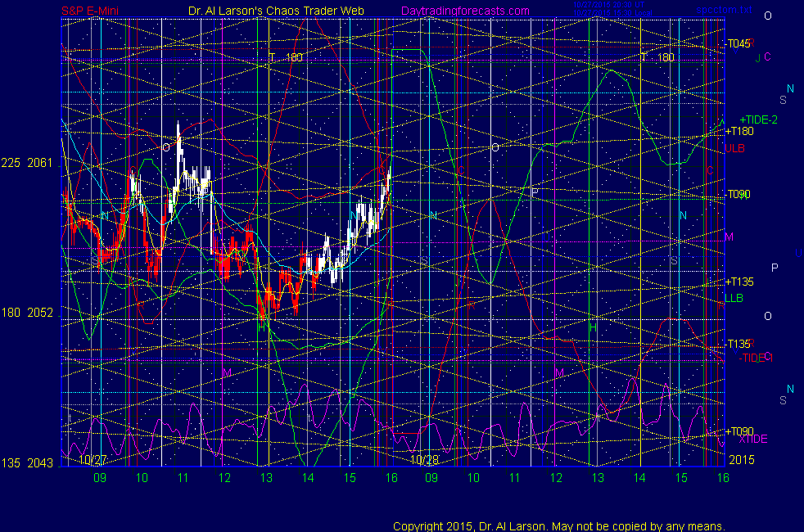Click the 10/27 date label
The image size is (804, 532).
tap(93, 460)
